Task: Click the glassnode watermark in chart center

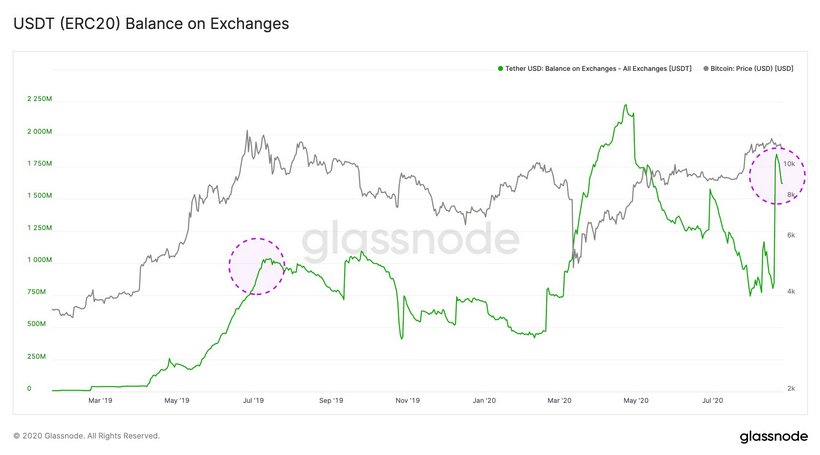Action: point(410,241)
